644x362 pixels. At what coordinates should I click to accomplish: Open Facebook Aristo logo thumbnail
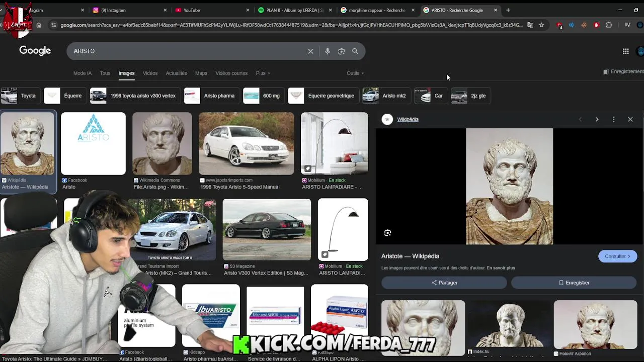[x=93, y=143]
